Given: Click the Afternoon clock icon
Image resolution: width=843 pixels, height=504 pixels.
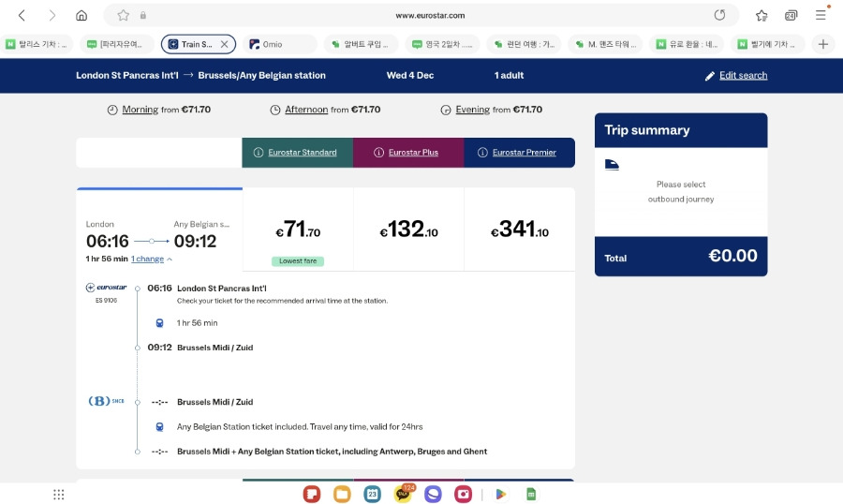Looking at the screenshot, I should pyautogui.click(x=275, y=110).
